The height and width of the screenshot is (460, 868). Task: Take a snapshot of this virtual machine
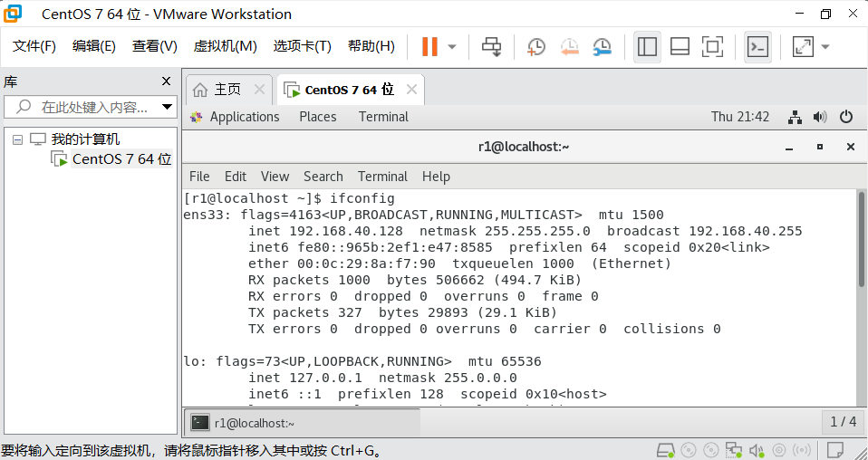coord(535,47)
